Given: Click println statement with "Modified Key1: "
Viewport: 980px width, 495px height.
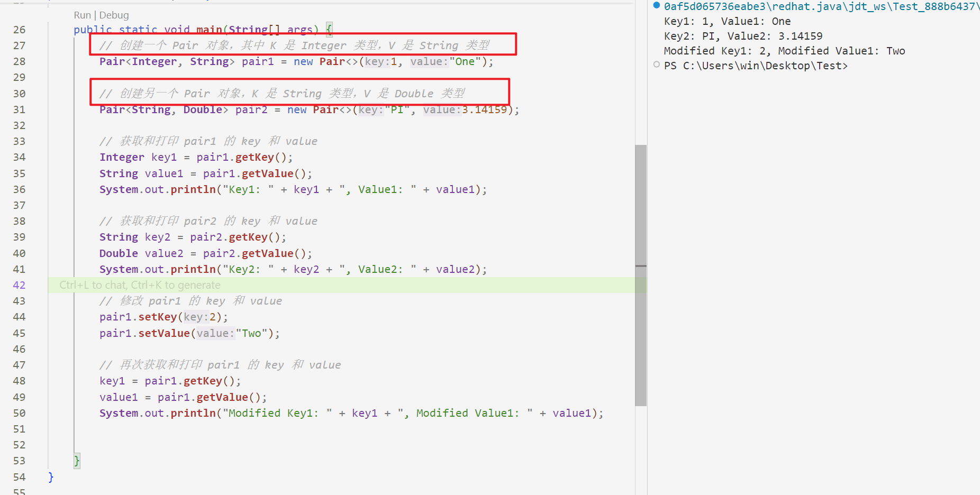Looking at the screenshot, I should 351,414.
